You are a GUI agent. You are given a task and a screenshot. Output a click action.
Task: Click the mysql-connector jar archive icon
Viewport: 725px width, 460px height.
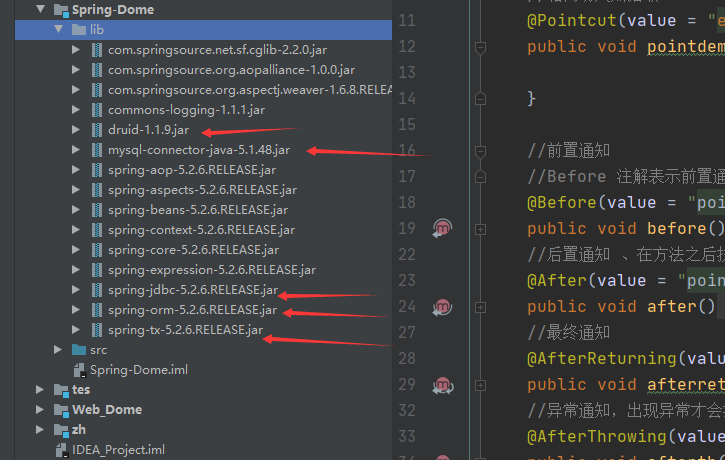point(97,150)
